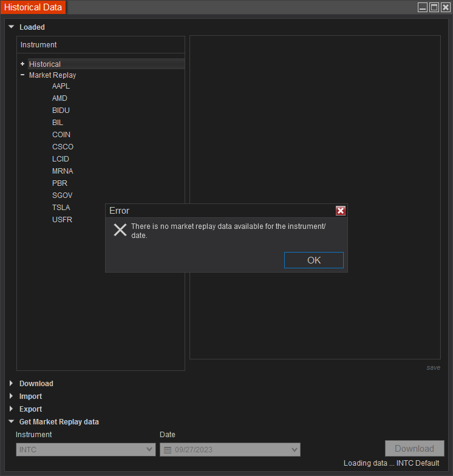This screenshot has width=453, height=476.
Task: Select the Historical Data tab
Action: pyautogui.click(x=33, y=7)
